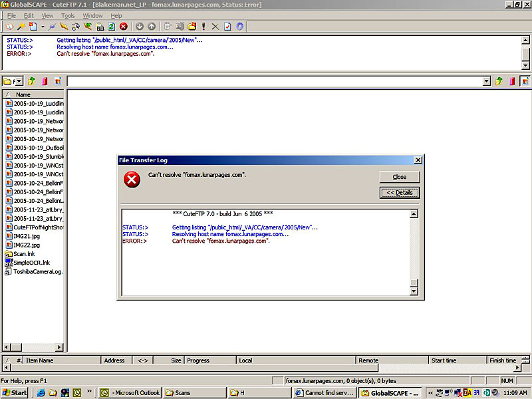532x399 pixels.
Task: Go up one folder in remote pane
Action: coord(499,81)
